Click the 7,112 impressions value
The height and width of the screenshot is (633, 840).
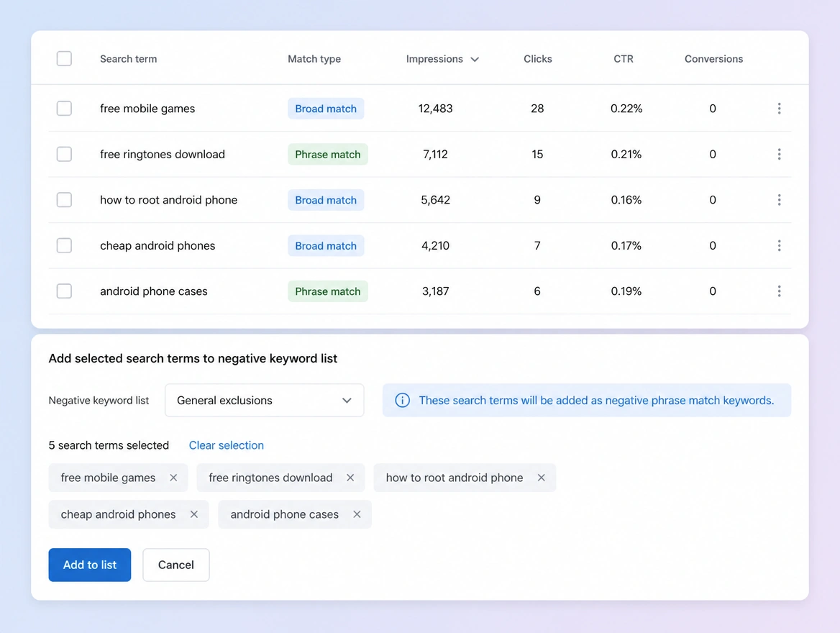(x=436, y=155)
